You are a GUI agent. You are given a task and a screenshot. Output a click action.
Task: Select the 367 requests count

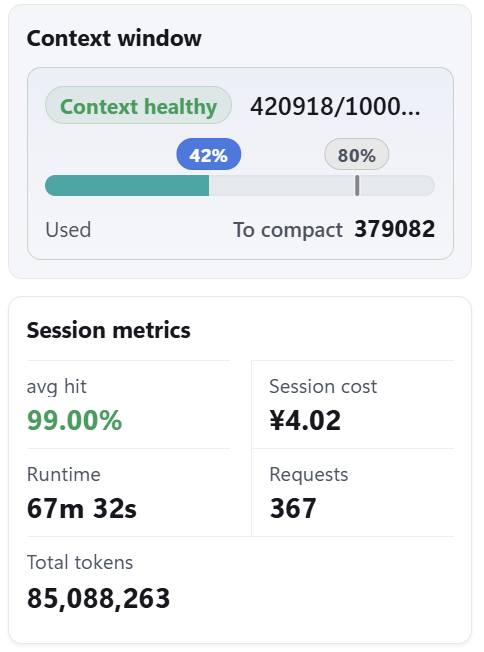[x=293, y=508]
